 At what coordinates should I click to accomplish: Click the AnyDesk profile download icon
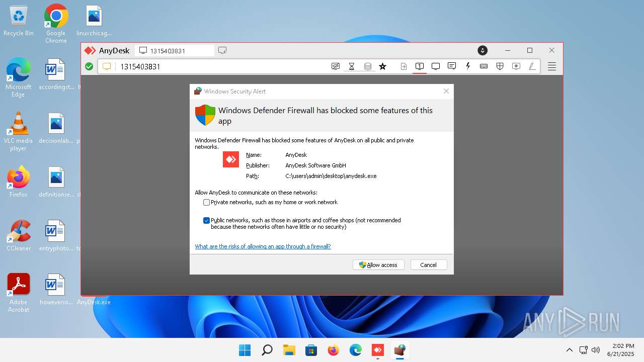482,50
